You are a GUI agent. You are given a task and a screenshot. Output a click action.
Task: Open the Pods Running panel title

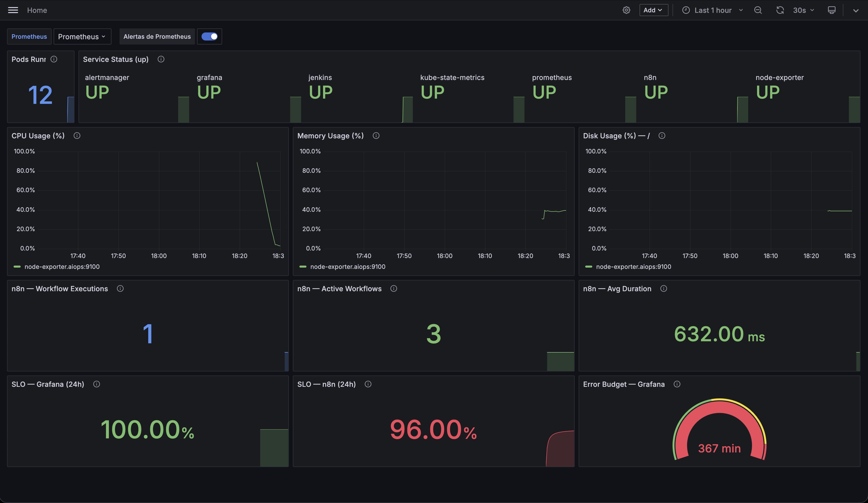pos(29,59)
